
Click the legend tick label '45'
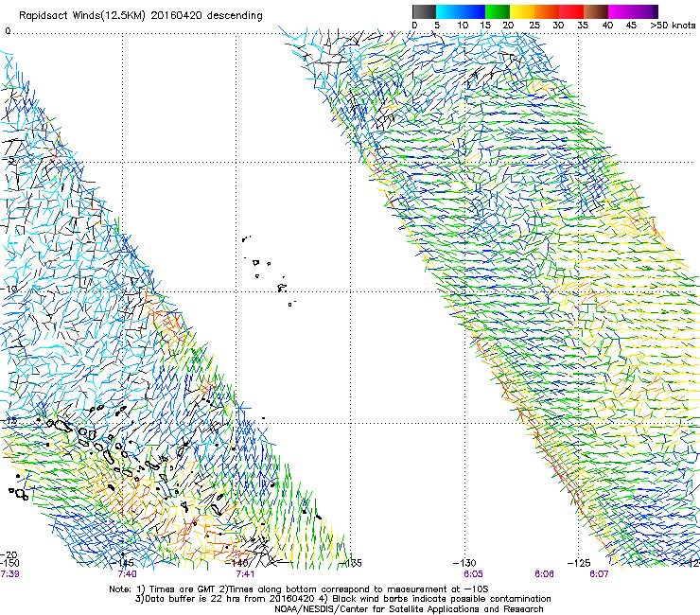pos(631,26)
